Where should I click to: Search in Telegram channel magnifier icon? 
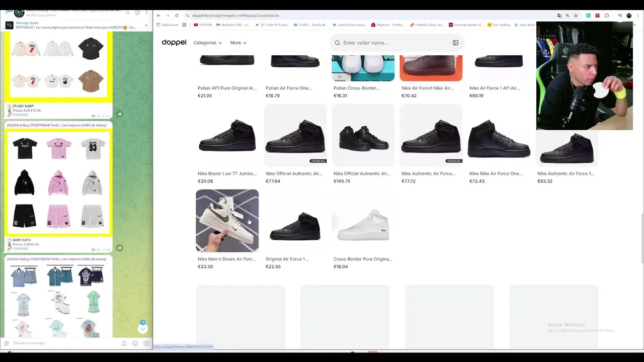tap(127, 12)
